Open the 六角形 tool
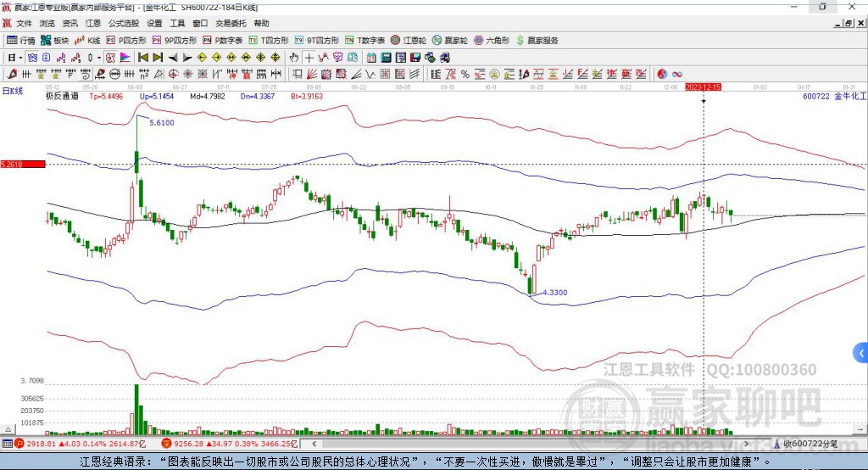This screenshot has width=868, height=470. point(492,41)
